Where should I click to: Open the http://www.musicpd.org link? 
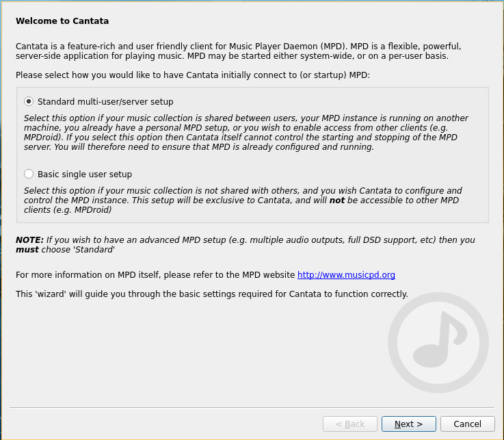346,275
